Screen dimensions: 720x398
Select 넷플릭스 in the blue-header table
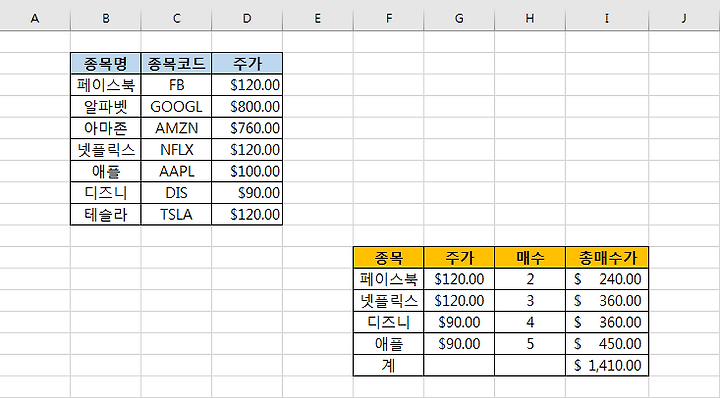pos(106,150)
